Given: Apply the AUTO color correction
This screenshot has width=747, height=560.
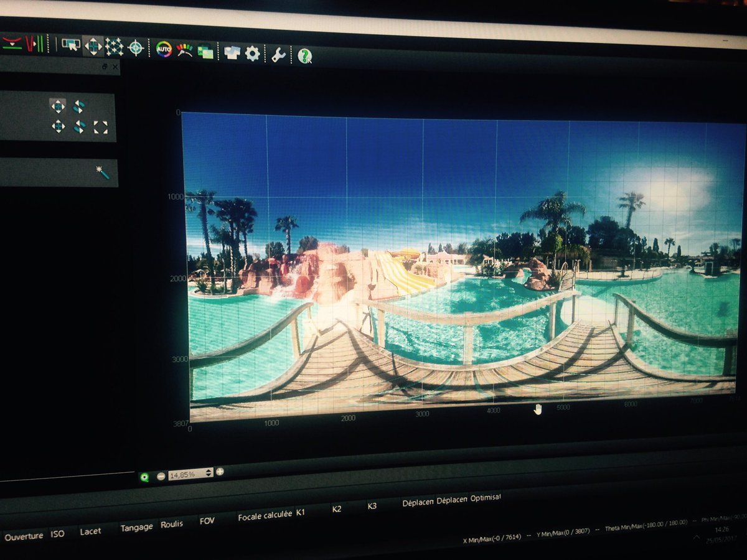Looking at the screenshot, I should tap(164, 49).
